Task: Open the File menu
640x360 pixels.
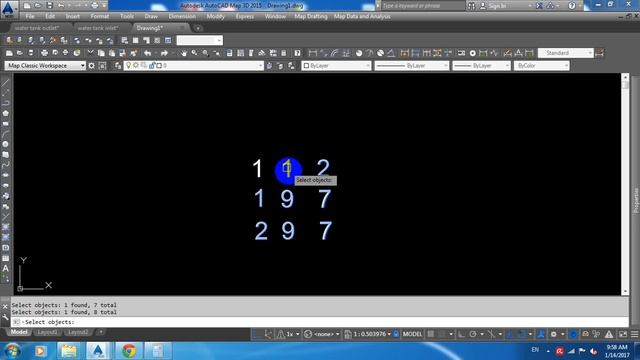Action: [30, 17]
